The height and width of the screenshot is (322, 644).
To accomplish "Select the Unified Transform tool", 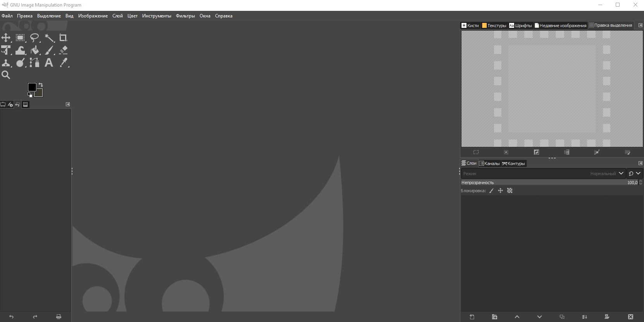I will 6,50.
